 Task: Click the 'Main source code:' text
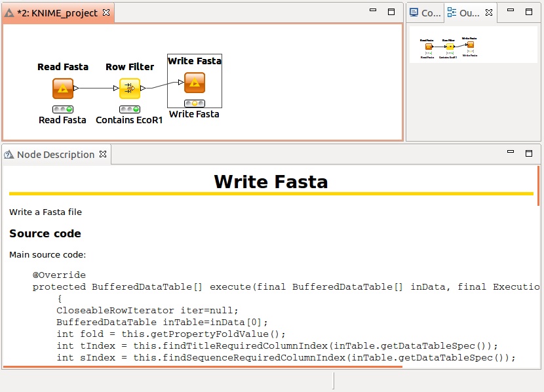pyautogui.click(x=48, y=254)
